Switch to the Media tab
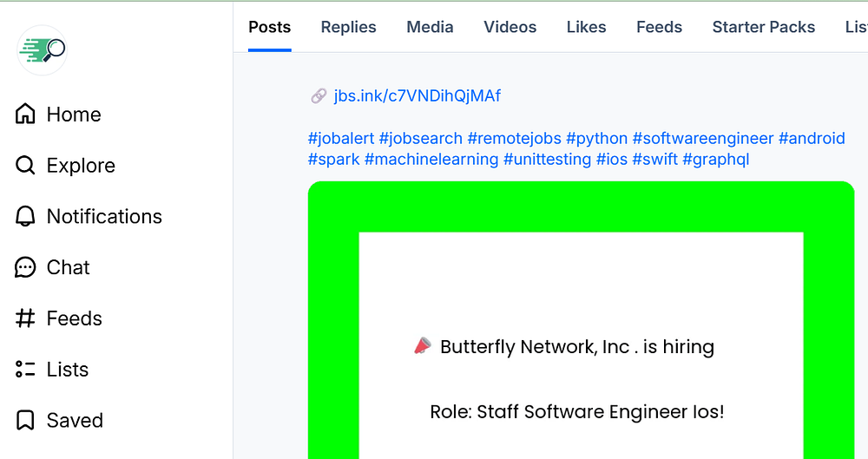 [x=431, y=27]
